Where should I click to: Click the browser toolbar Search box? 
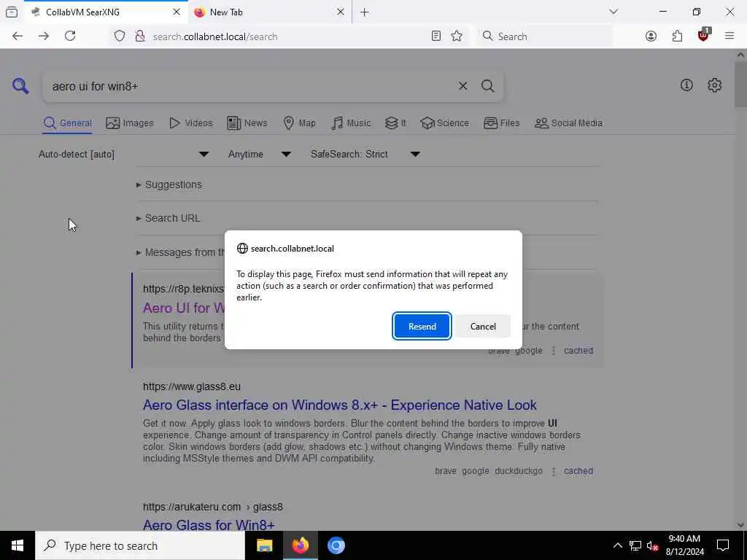tap(546, 36)
